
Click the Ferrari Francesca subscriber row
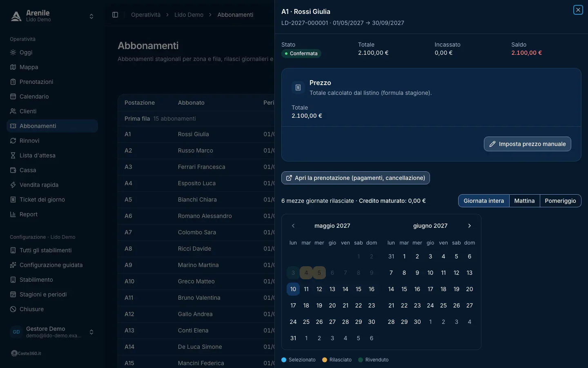[196, 167]
